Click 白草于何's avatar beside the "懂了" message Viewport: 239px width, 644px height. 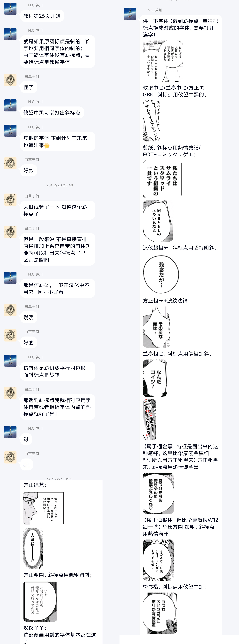point(10,80)
